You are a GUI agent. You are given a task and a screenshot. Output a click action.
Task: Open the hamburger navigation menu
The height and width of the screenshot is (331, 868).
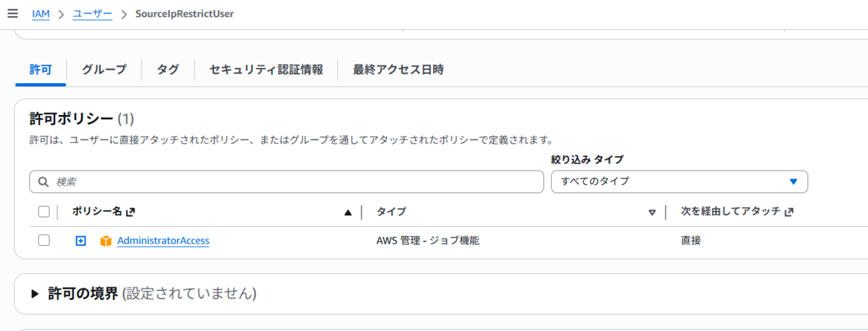coord(12,14)
